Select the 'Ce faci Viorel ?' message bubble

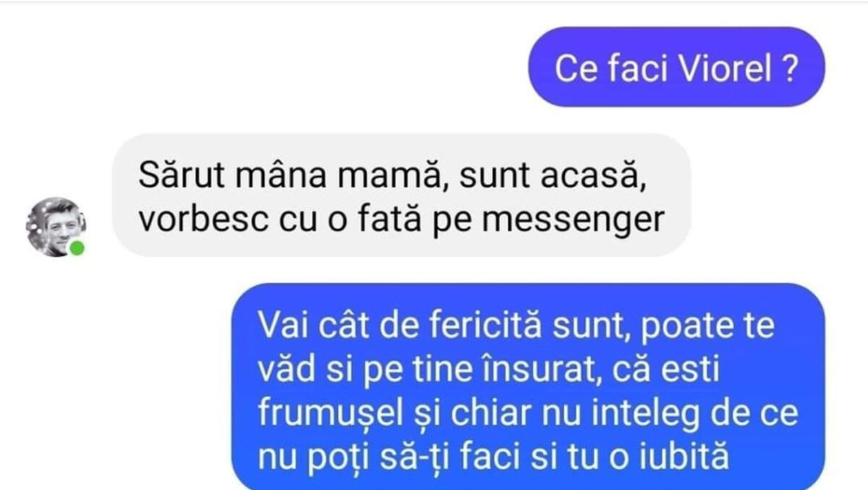click(676, 67)
